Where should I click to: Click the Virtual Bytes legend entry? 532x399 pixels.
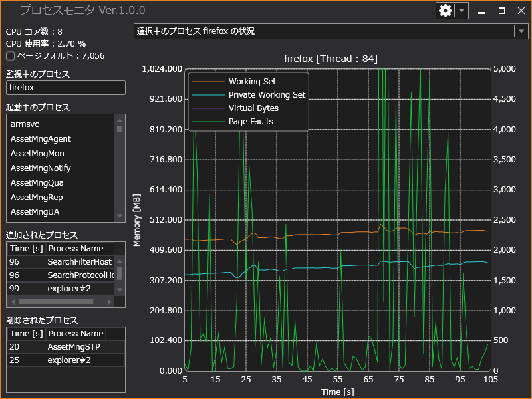[253, 108]
